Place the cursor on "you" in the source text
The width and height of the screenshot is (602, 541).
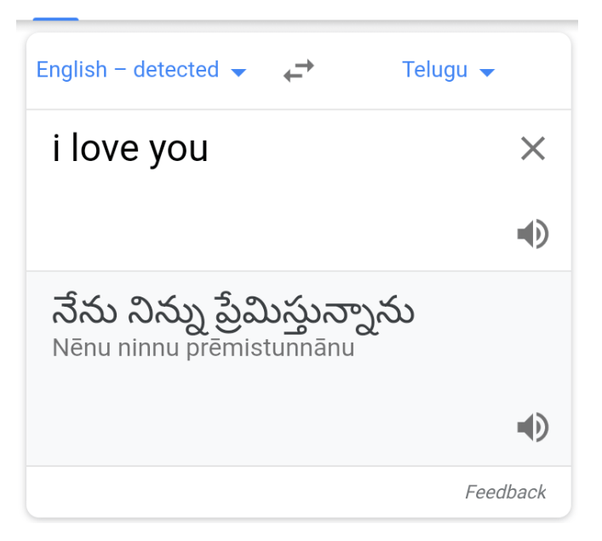pyautogui.click(x=178, y=150)
